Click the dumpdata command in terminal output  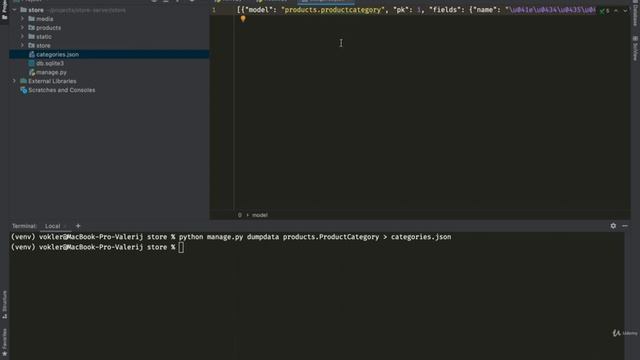click(x=263, y=237)
